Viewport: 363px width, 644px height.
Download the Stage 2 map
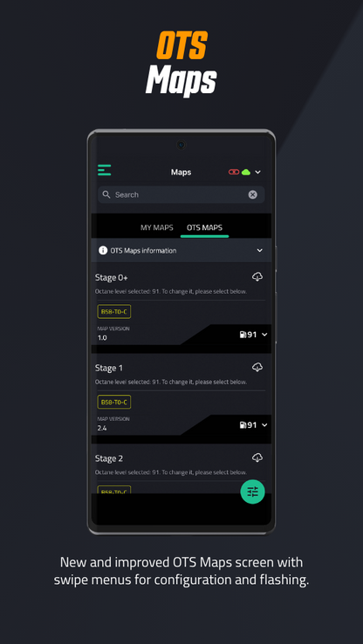pos(257,458)
